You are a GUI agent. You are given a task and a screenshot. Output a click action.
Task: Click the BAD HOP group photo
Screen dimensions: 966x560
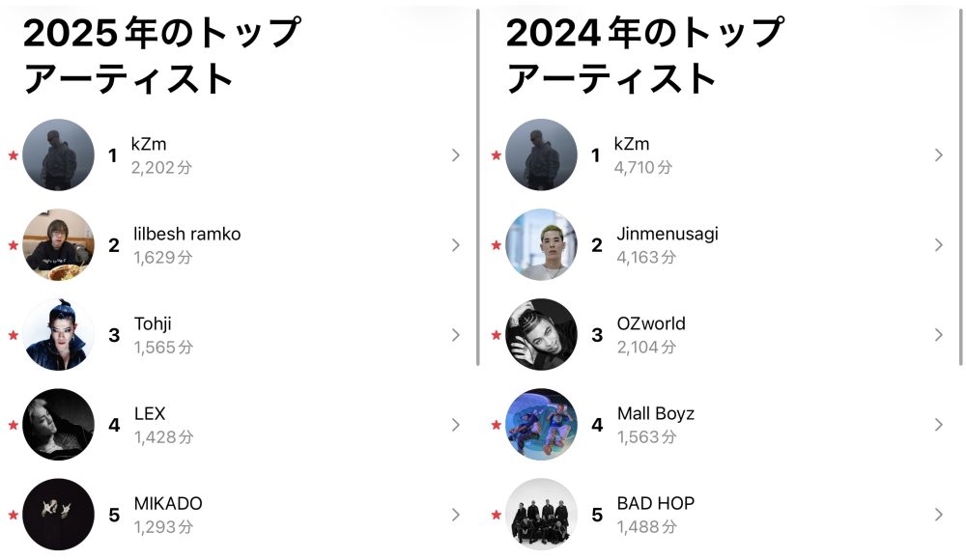click(541, 515)
